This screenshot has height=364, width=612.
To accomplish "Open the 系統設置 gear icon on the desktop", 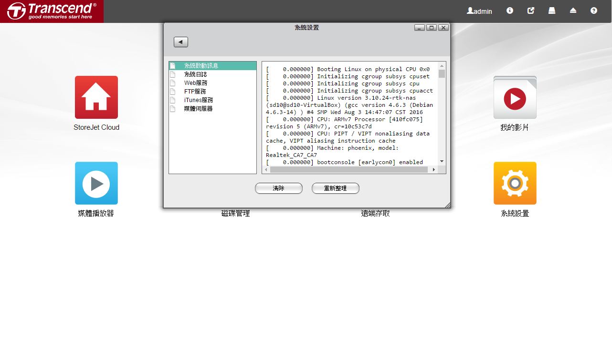I will point(515,183).
